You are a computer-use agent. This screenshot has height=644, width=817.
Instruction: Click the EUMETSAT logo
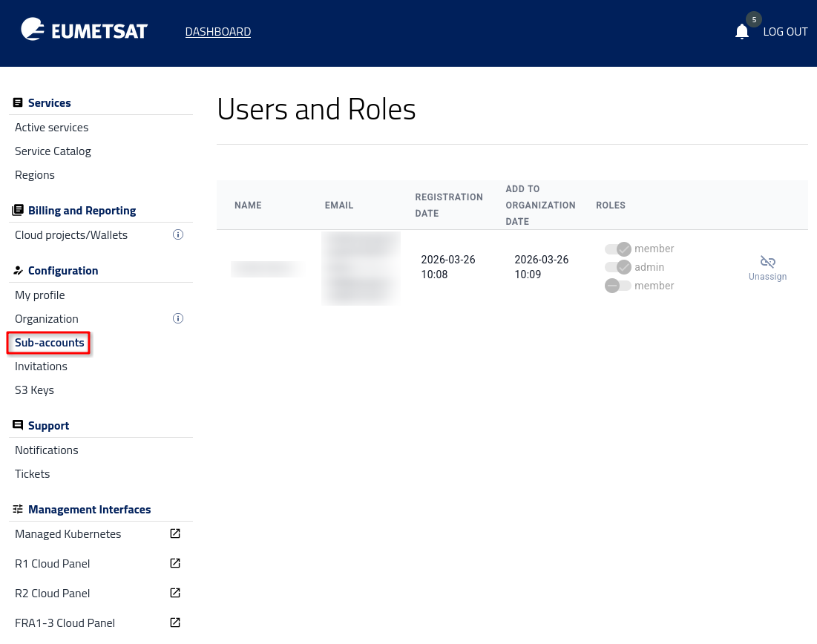tap(84, 30)
